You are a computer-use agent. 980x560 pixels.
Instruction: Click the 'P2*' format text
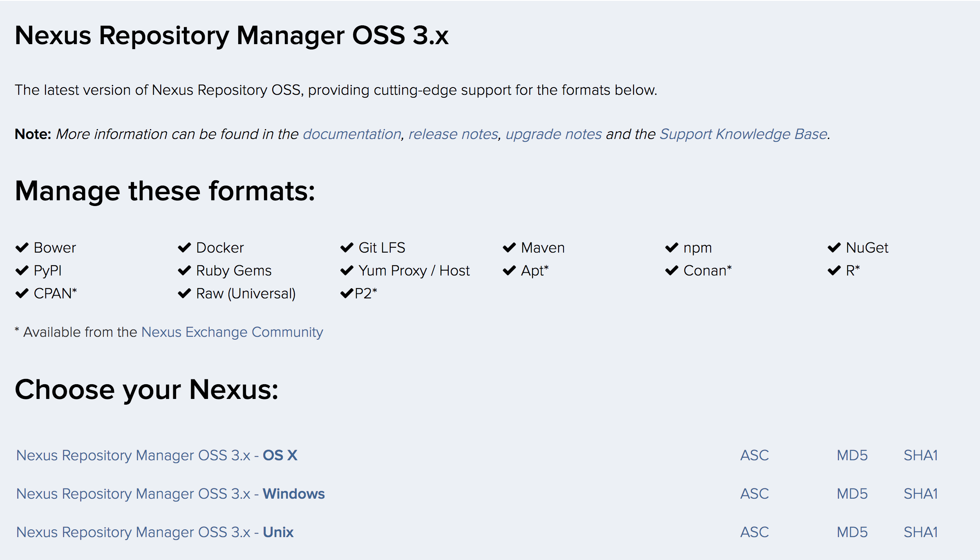point(366,293)
